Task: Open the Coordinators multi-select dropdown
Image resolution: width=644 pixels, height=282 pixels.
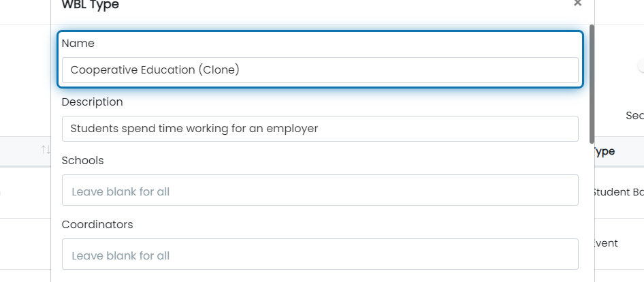Action: (x=320, y=254)
